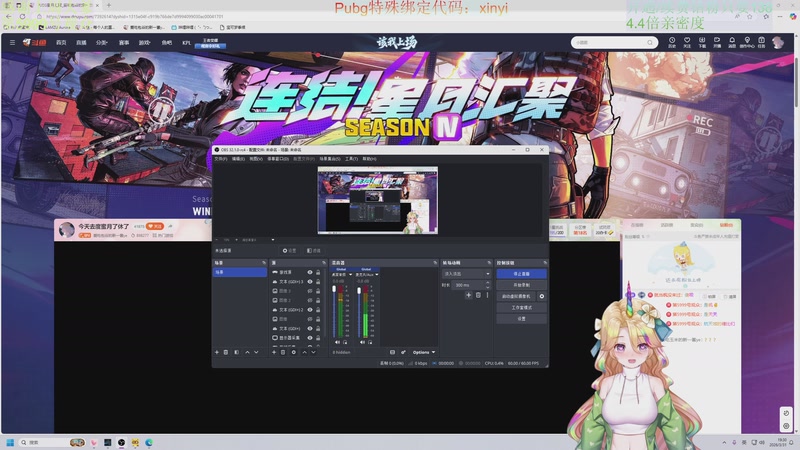Open OBS 文件(F) menu
800x450 pixels.
(221, 159)
